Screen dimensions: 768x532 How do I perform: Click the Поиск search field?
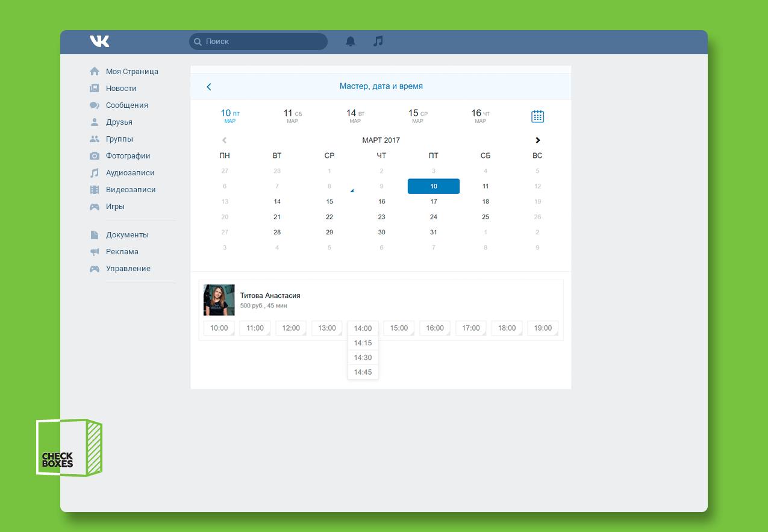point(259,42)
